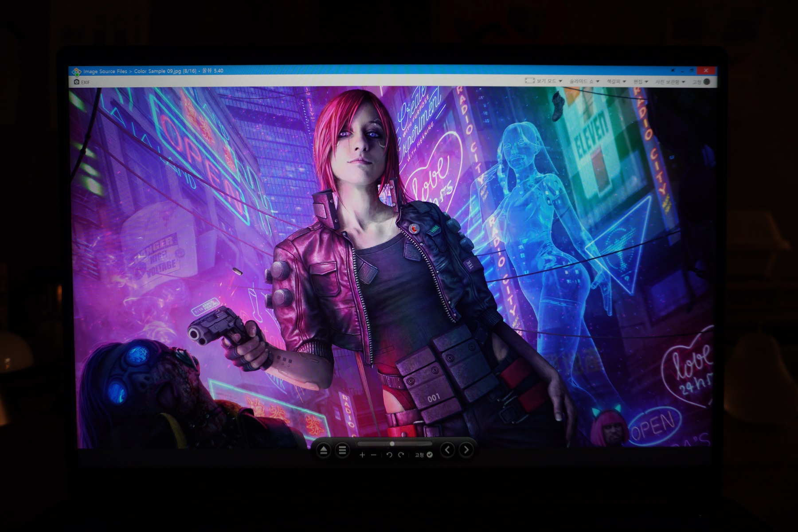Open the hamburger menu in bottom control bar
This screenshot has width=798, height=532.
point(342,450)
